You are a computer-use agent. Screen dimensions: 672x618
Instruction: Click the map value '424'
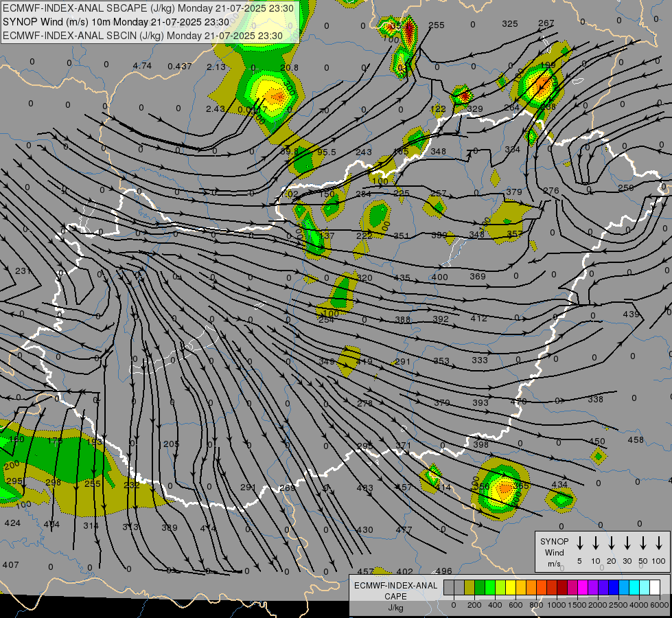[12, 523]
